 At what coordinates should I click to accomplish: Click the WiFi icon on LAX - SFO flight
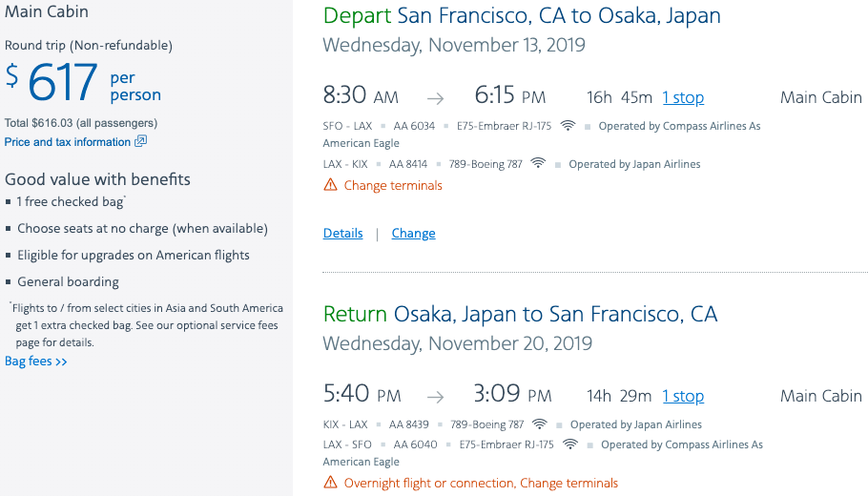tap(570, 444)
